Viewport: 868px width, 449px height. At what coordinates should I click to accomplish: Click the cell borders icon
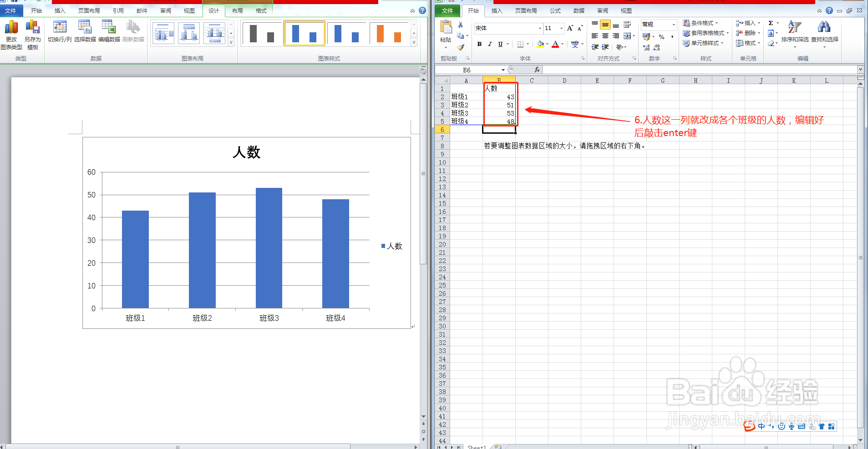click(x=520, y=44)
